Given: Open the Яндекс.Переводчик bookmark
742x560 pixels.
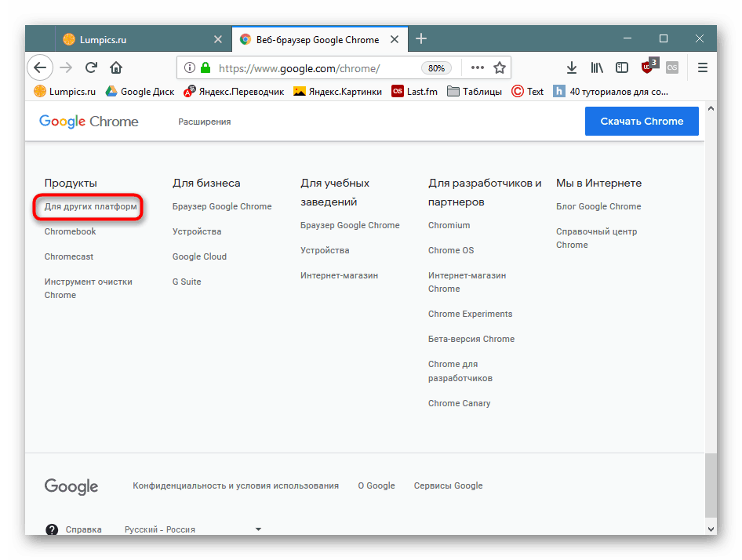Looking at the screenshot, I should 234,91.
